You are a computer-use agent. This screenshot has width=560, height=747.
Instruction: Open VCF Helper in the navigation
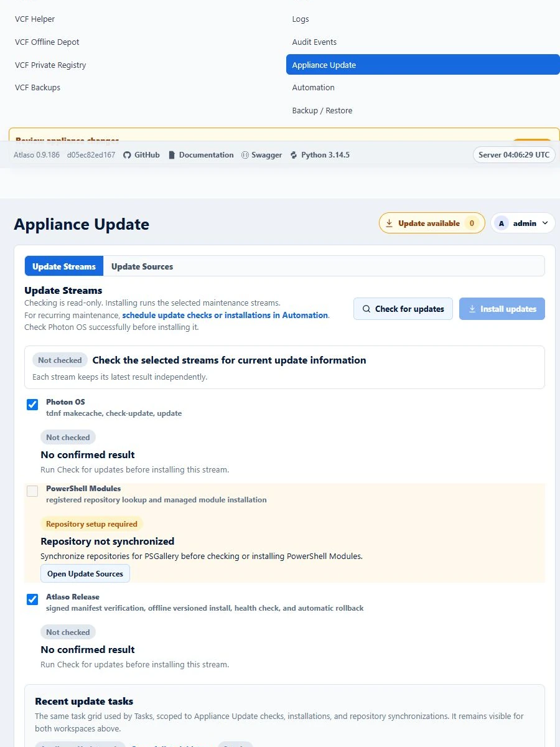point(35,19)
